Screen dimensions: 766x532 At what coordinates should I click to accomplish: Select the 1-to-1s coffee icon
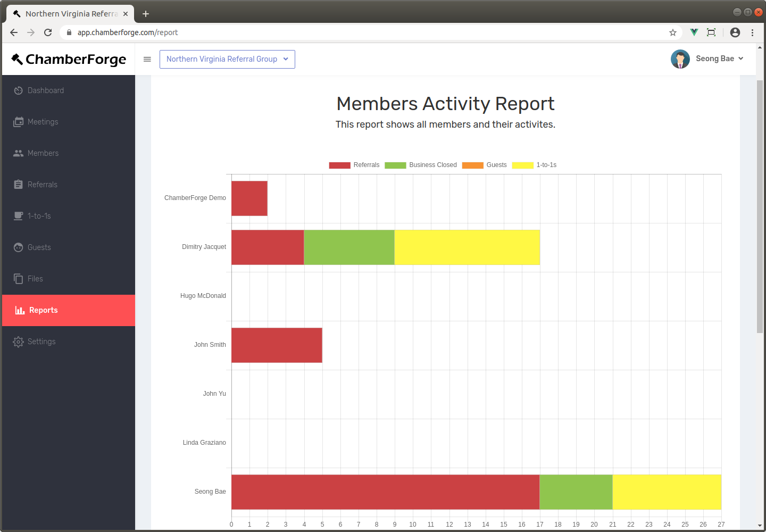point(18,215)
